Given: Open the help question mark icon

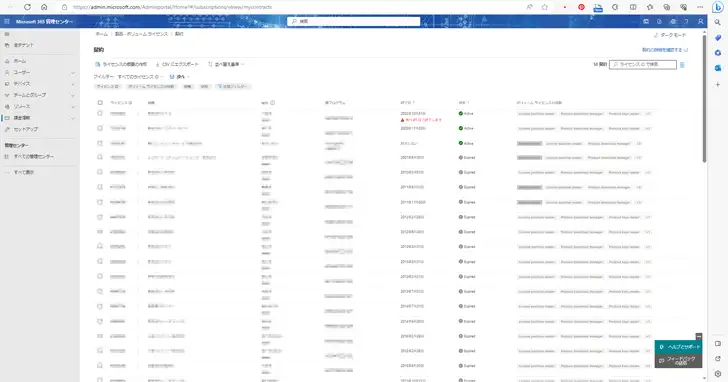Looking at the screenshot, I should click(686, 21).
